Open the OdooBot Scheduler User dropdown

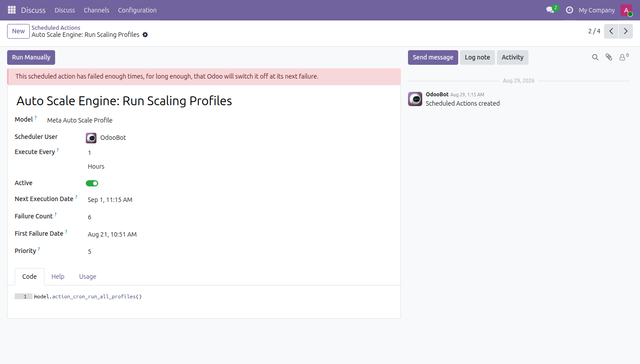(245, 138)
